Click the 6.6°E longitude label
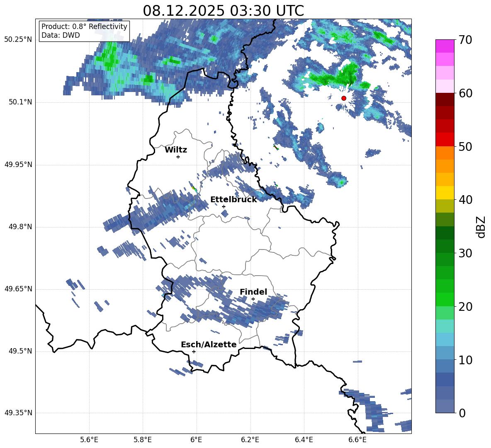Screen dimensions: 491x448 click(x=357, y=440)
